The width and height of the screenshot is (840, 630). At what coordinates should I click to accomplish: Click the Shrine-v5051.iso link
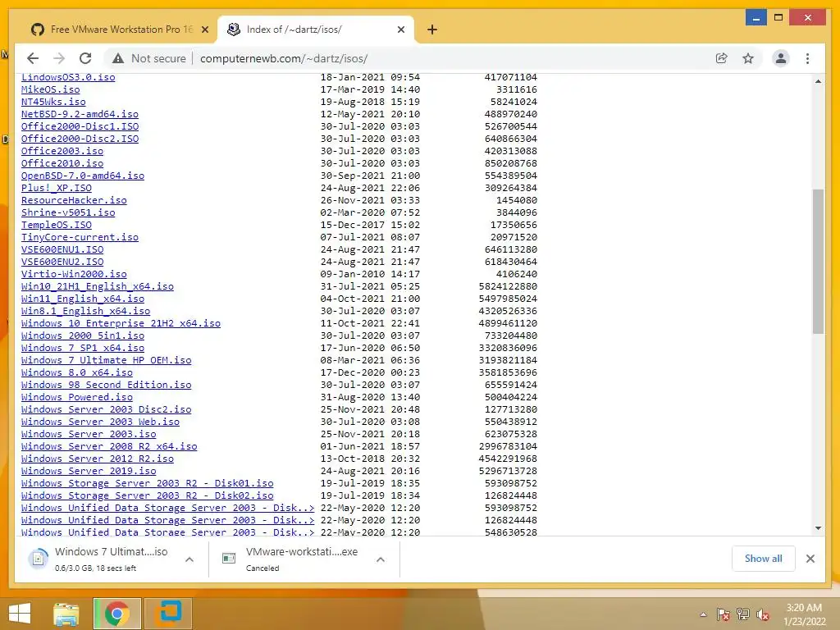[x=68, y=212]
